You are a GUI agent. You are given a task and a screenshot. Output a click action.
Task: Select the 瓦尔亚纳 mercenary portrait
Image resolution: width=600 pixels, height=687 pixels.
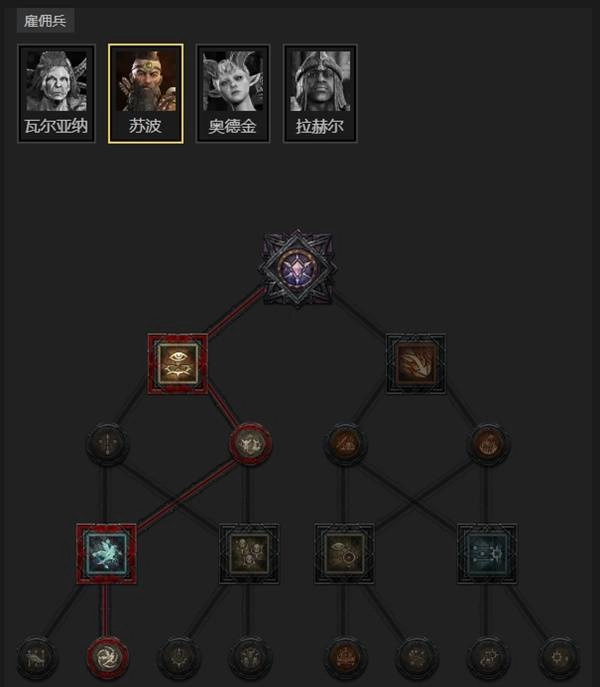(x=56, y=93)
